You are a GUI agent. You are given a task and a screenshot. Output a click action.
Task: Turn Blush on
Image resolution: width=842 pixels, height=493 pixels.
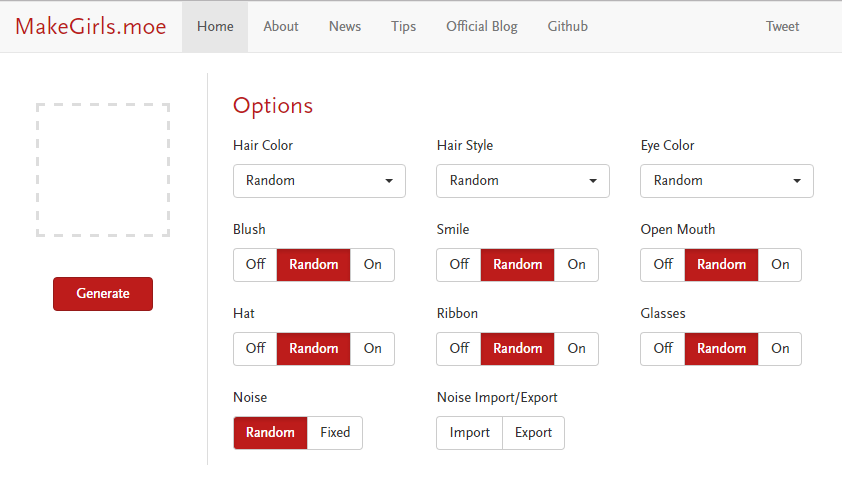[x=373, y=265]
